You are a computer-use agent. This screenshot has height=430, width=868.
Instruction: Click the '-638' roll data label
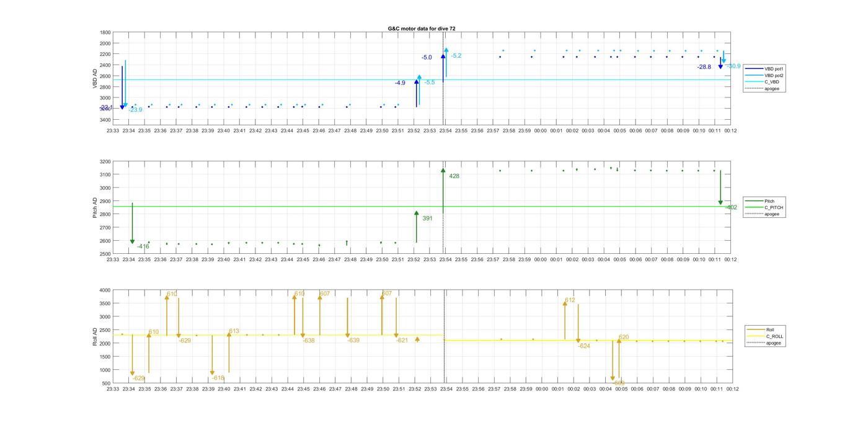pos(309,341)
